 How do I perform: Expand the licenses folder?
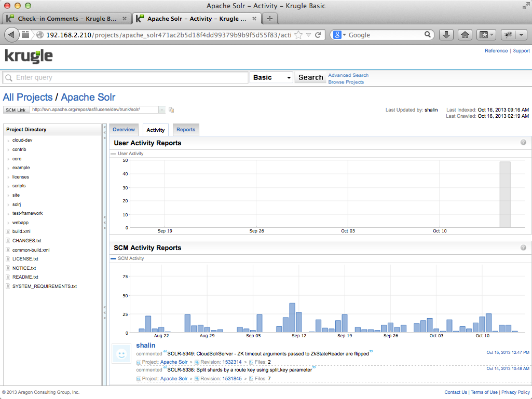pyautogui.click(x=8, y=177)
